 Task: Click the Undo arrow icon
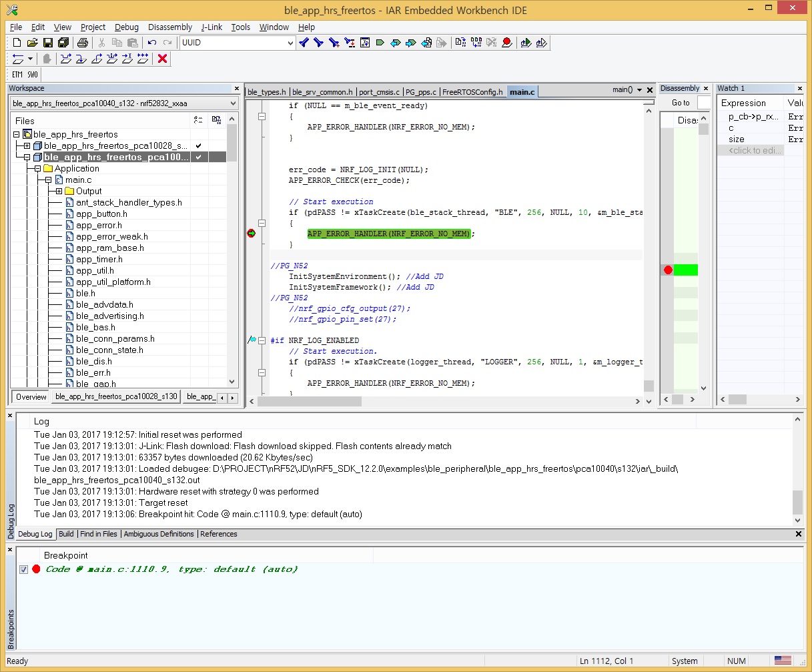152,43
